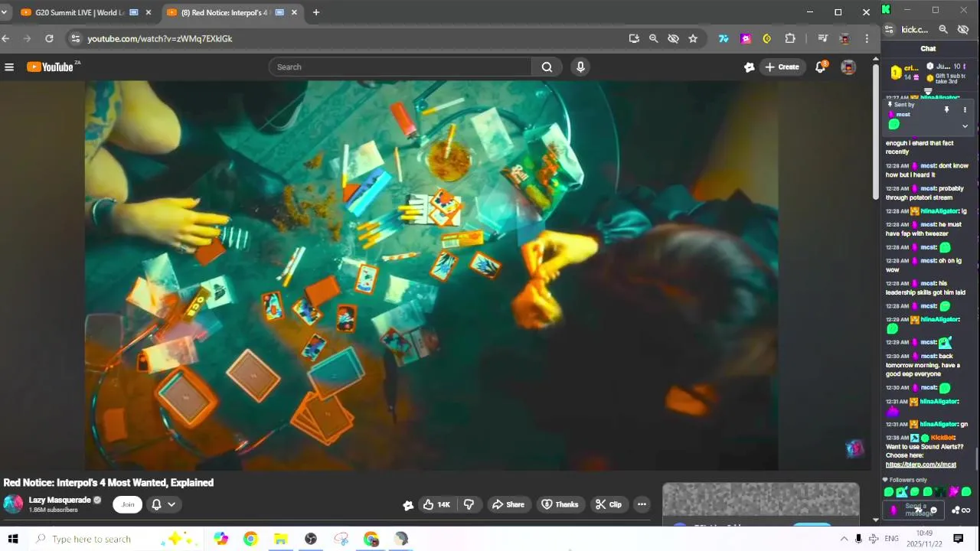Toggle the pin icon on pinned message
The width and height of the screenshot is (980, 551).
pos(946,110)
